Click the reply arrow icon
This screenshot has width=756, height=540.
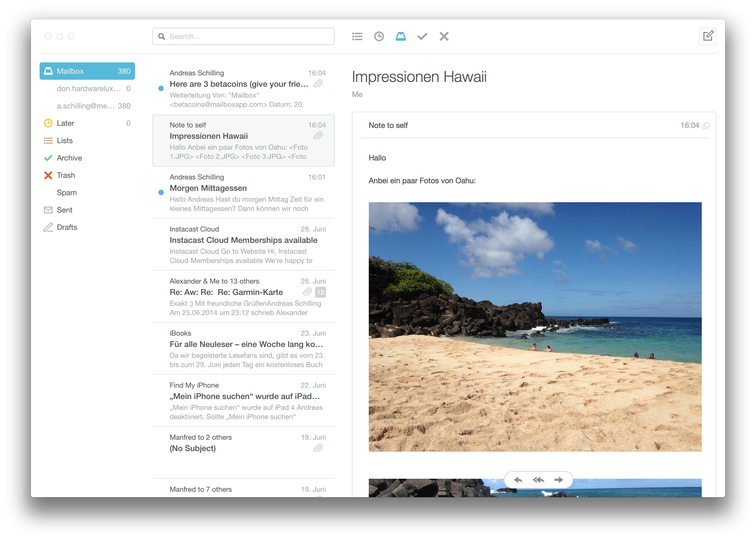pyautogui.click(x=518, y=480)
